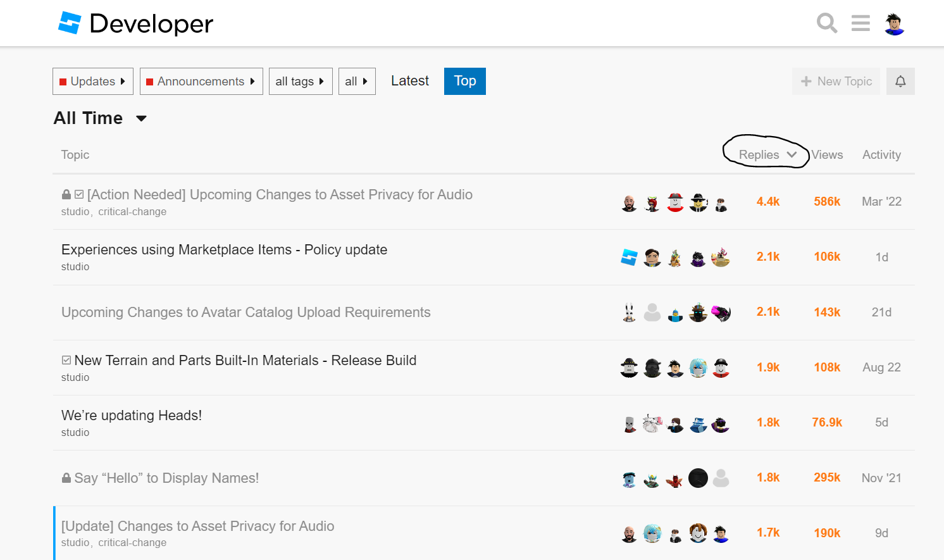Switch to the Latest tab
944x560 pixels.
pyautogui.click(x=410, y=81)
